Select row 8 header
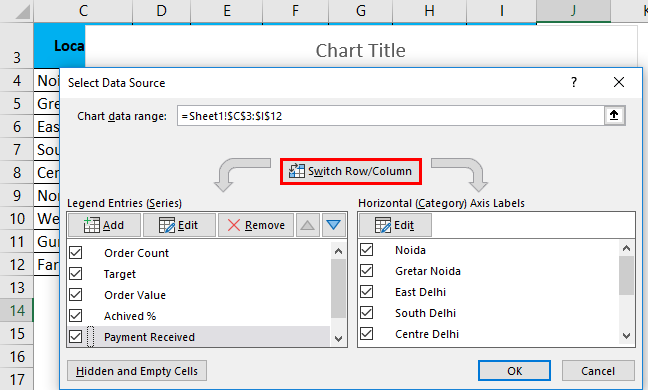The image size is (648, 390). pyautogui.click(x=17, y=172)
